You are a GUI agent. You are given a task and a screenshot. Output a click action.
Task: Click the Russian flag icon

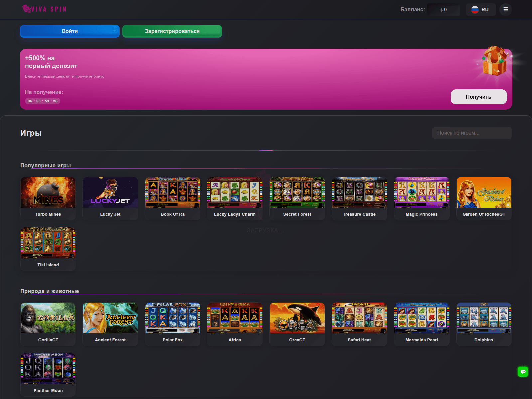tap(475, 10)
